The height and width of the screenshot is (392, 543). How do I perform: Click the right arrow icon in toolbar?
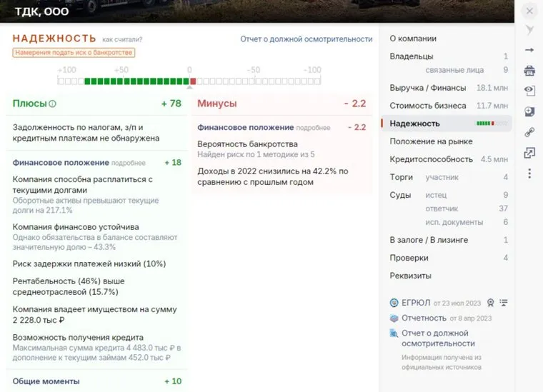[x=529, y=50]
